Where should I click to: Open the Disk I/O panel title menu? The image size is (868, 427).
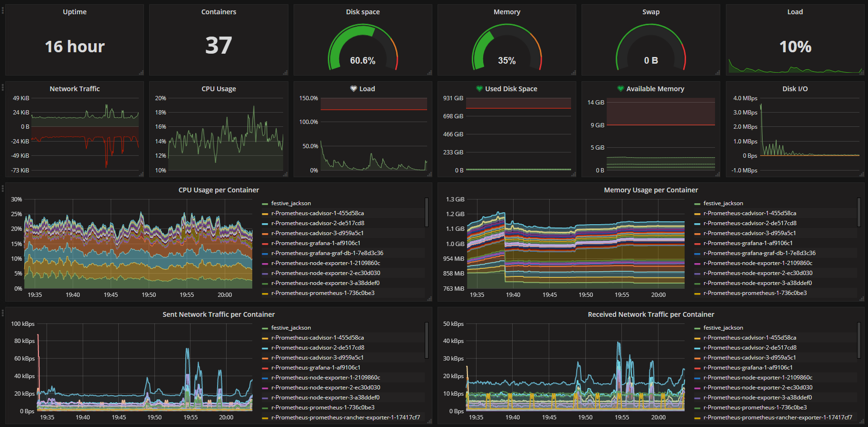(795, 89)
